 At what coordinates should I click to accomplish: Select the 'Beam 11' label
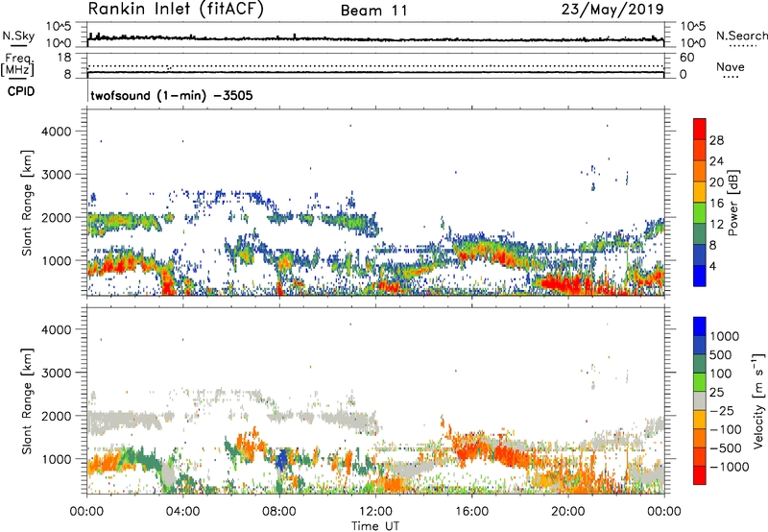[374, 11]
